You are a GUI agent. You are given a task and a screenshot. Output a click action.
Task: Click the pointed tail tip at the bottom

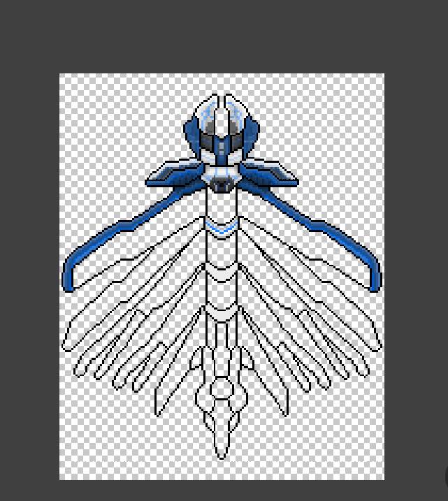pyautogui.click(x=222, y=453)
